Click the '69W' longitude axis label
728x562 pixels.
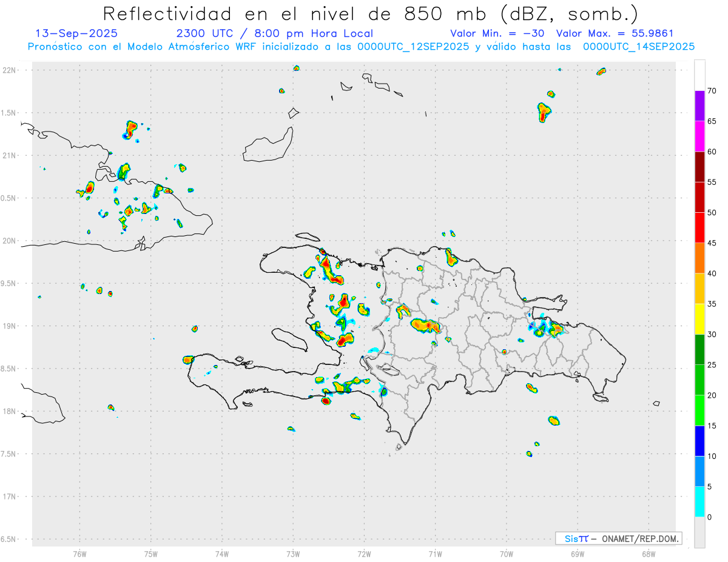pyautogui.click(x=578, y=554)
